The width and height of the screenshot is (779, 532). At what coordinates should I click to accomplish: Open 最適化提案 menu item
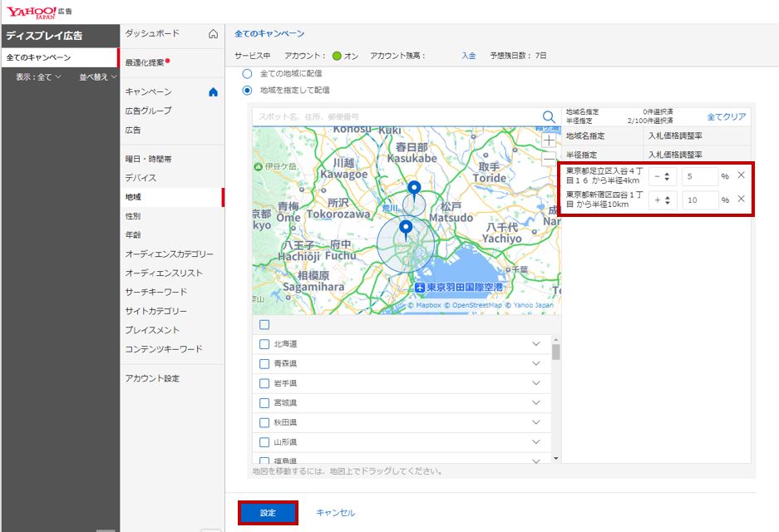(145, 62)
